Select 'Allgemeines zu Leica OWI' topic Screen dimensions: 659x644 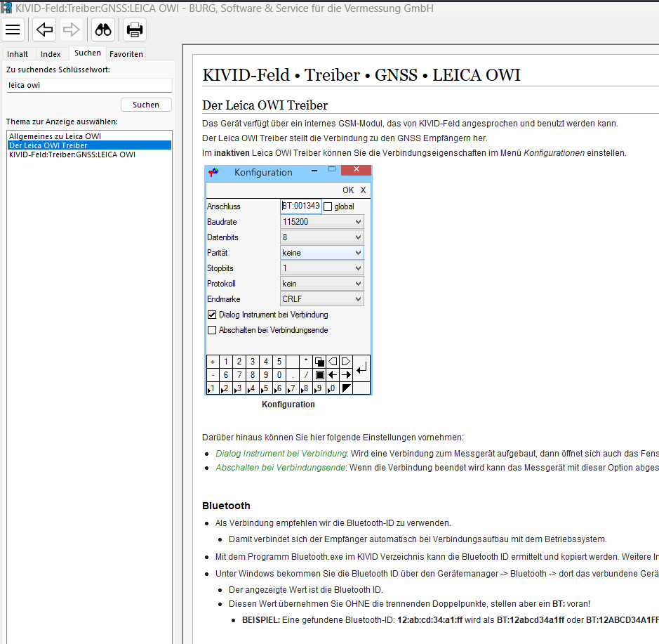[55, 136]
